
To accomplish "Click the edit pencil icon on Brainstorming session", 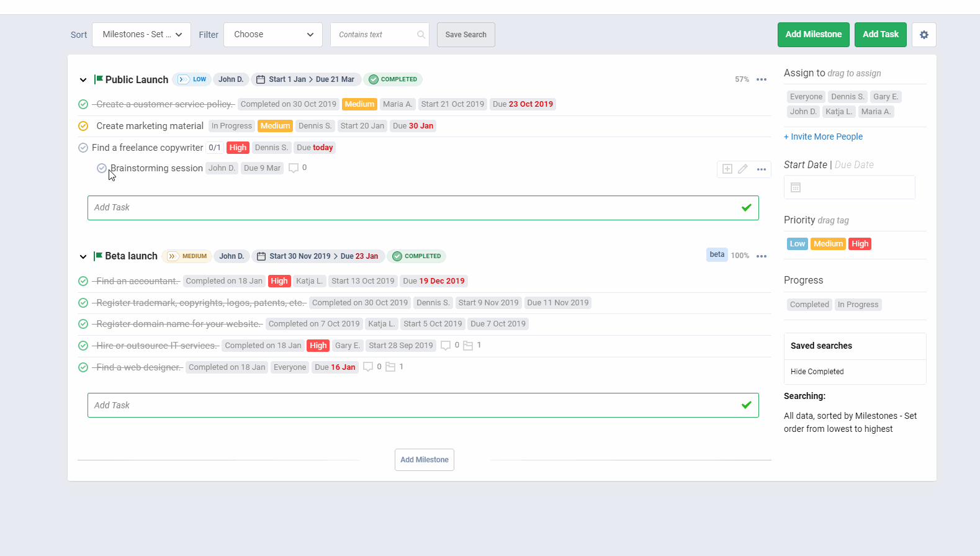I will click(x=743, y=169).
